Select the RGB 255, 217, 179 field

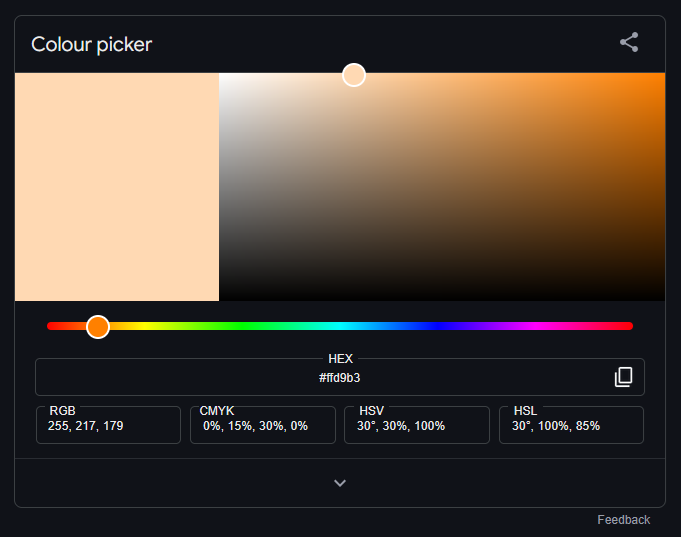point(108,425)
